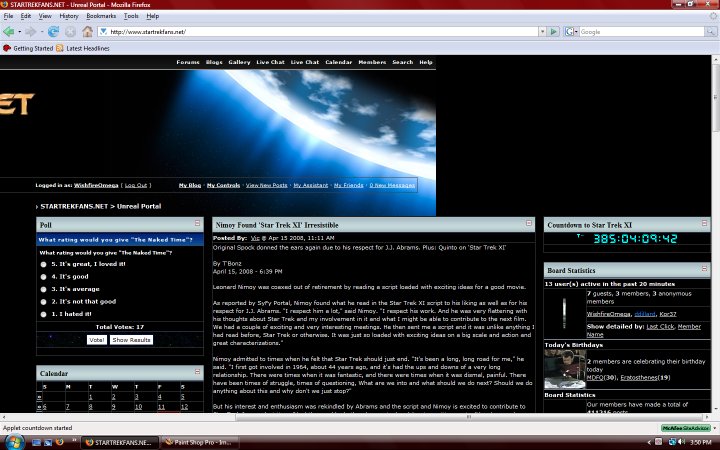Open View New Posts link
This screenshot has height=450, width=720.
(266, 185)
